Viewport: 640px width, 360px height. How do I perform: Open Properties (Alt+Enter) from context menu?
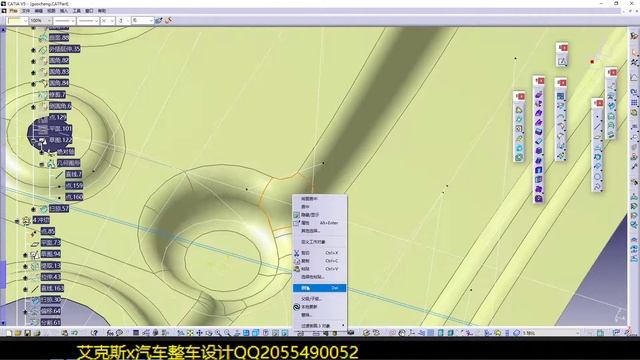click(320, 223)
